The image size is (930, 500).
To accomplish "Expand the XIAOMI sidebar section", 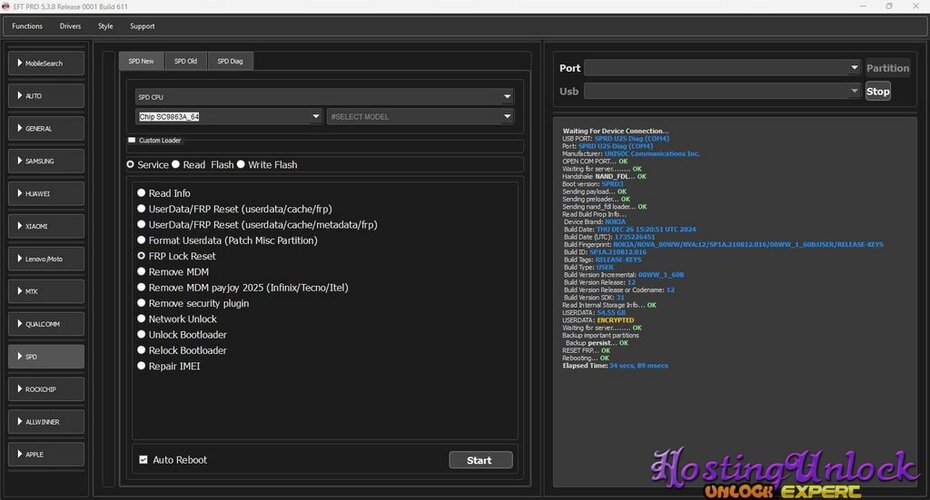I will click(46, 227).
